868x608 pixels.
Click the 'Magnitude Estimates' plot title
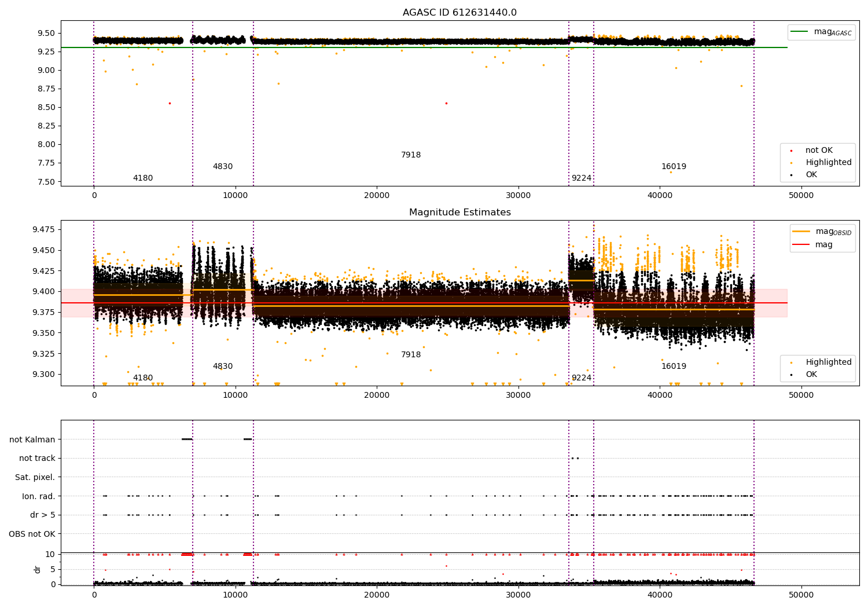[459, 213]
